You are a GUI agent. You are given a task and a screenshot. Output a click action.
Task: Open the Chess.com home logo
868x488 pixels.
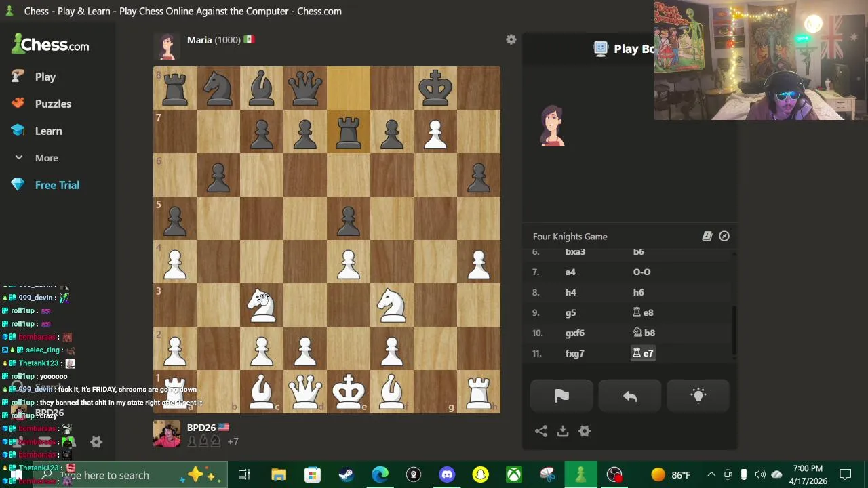(x=50, y=45)
